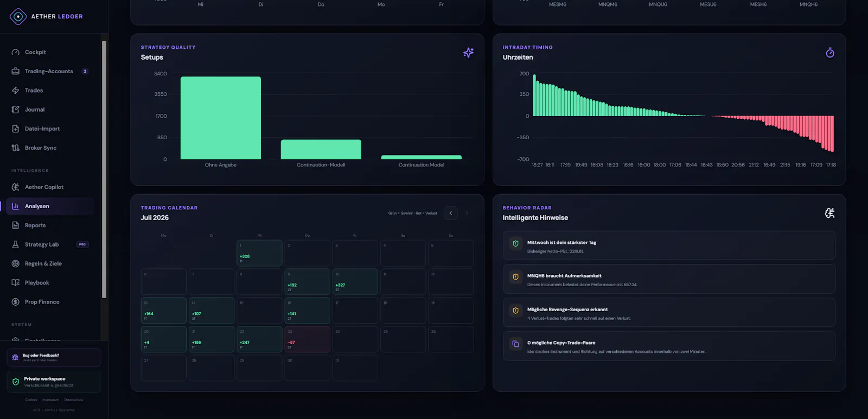868x419 pixels.
Task: Select calendar day 10 with +327
Action: click(355, 282)
